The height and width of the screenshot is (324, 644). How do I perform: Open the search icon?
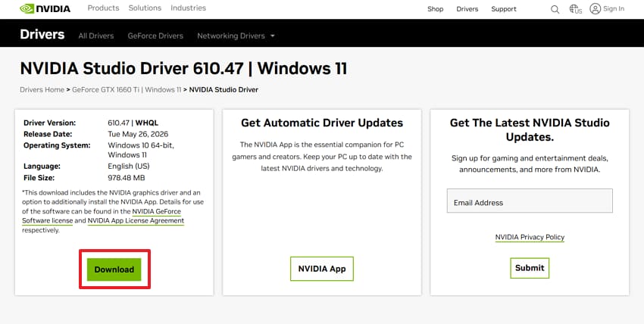555,9
